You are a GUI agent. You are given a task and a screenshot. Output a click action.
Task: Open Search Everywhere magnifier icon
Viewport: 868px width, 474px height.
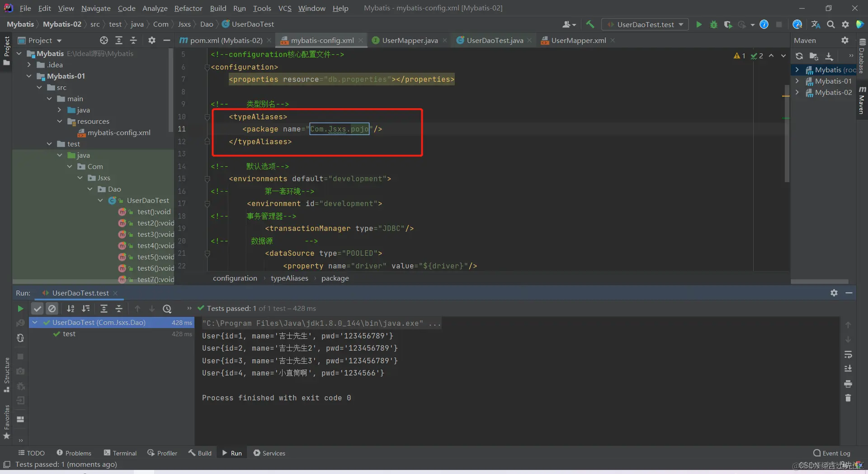click(830, 24)
